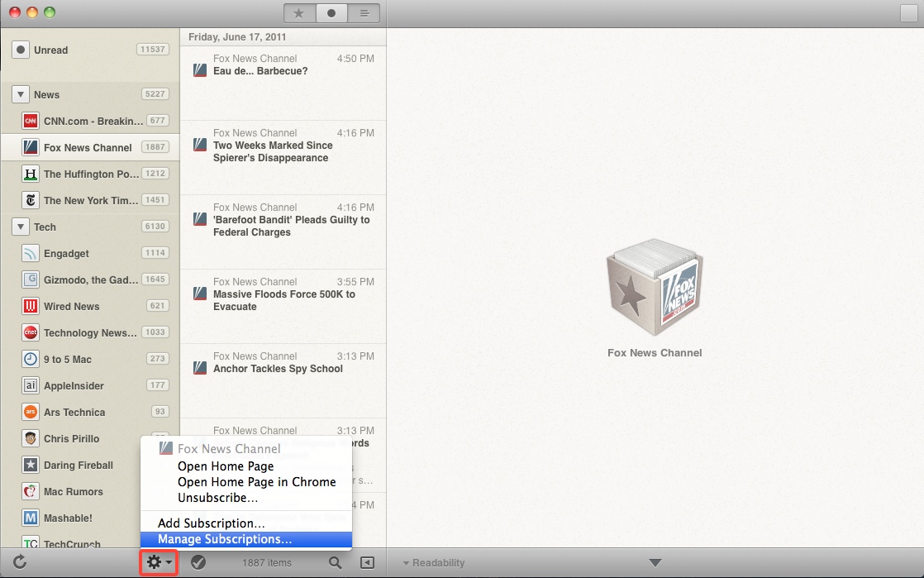The width and height of the screenshot is (924, 578).
Task: Click the News folder 5227 badge
Action: pyautogui.click(x=155, y=93)
